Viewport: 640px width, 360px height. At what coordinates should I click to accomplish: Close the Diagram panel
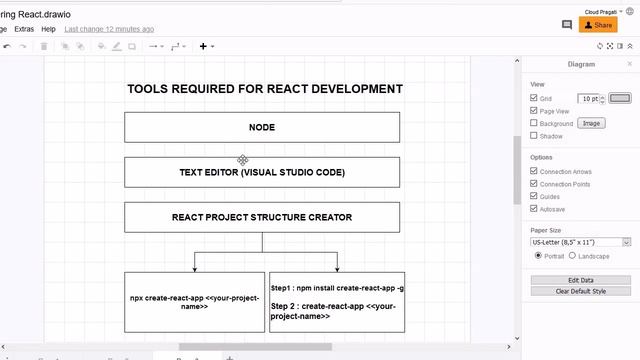point(630,64)
